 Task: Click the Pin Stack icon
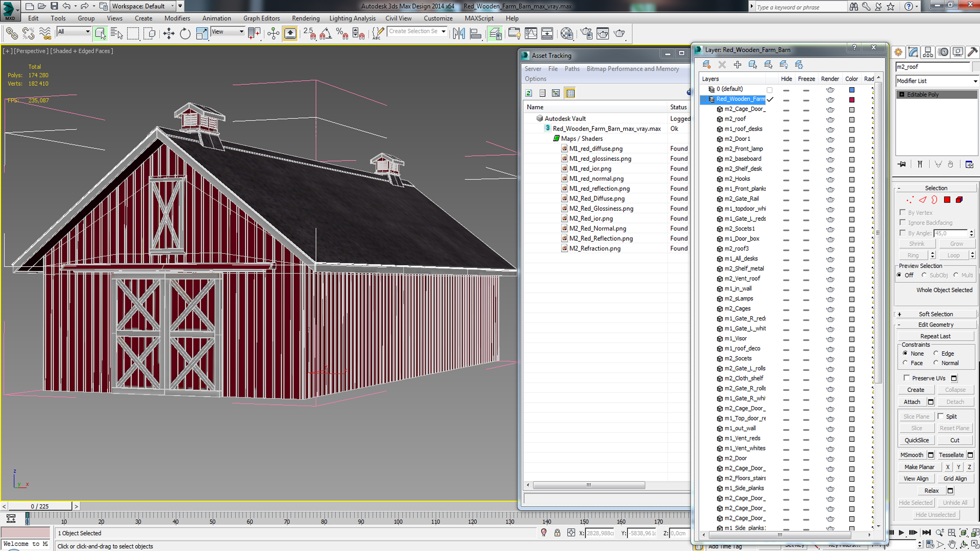pos(902,164)
